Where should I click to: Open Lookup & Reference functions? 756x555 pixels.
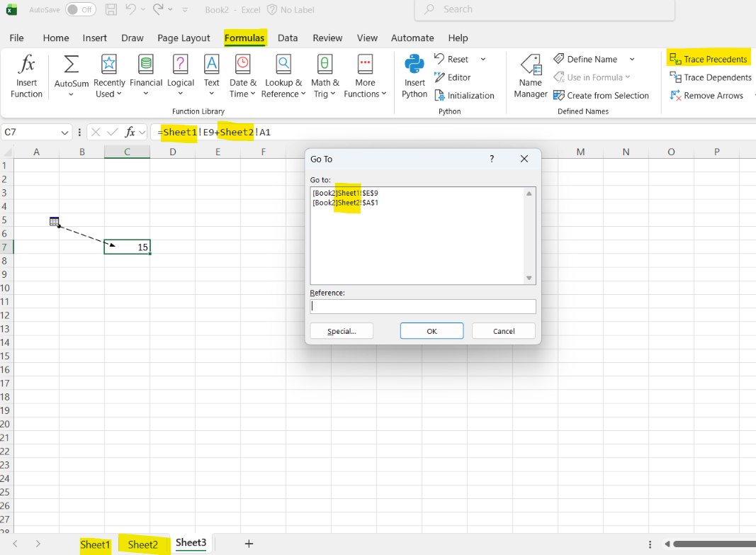click(x=283, y=76)
